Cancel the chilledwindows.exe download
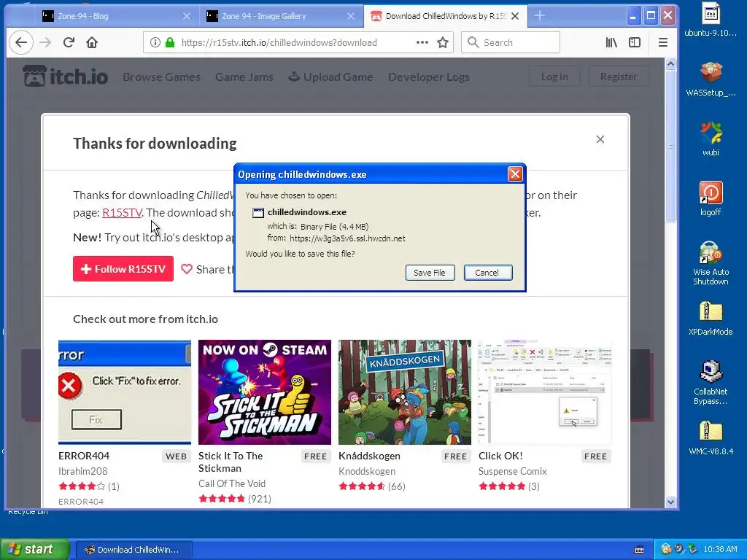The width and height of the screenshot is (747, 560). [488, 273]
